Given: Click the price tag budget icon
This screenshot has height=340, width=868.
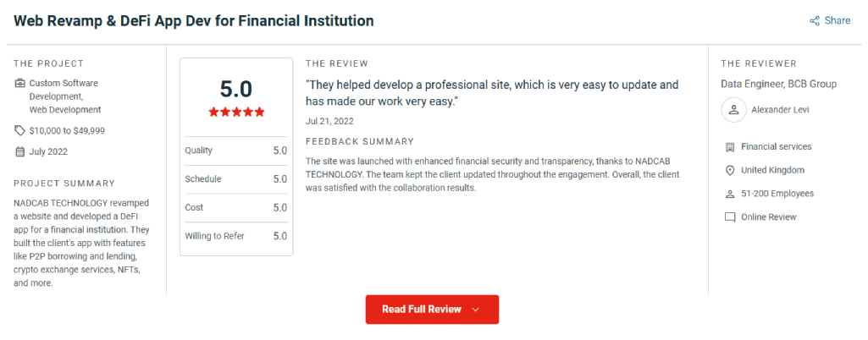Looking at the screenshot, I should tap(20, 131).
